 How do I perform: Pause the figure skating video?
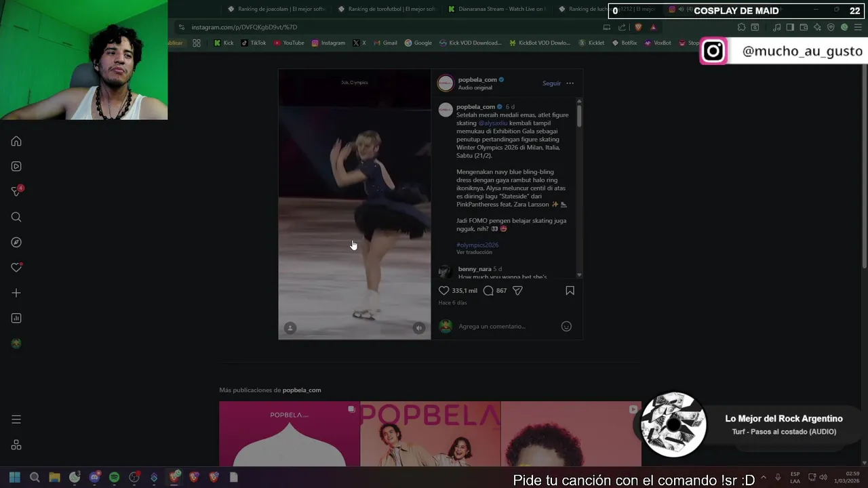pyautogui.click(x=354, y=203)
